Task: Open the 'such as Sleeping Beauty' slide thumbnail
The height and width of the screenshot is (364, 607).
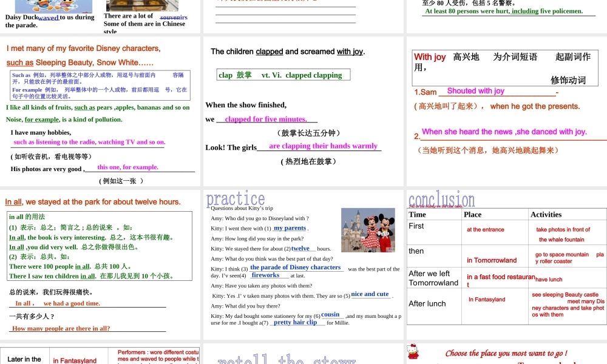Action: (x=100, y=112)
